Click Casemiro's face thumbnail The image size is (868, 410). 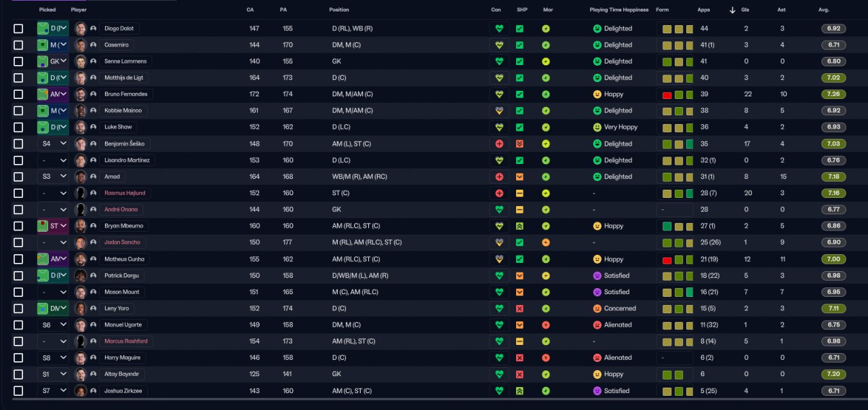(81, 45)
